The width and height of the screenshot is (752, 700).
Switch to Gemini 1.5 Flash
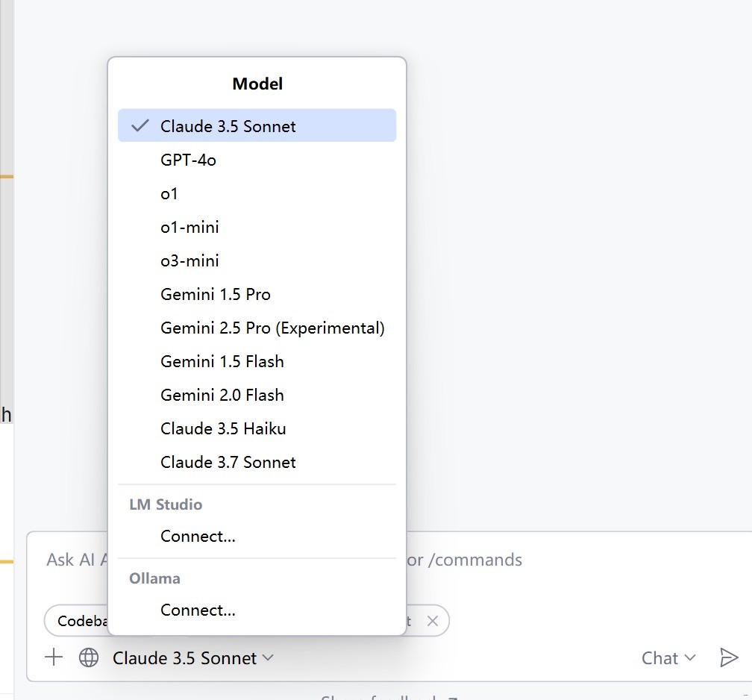(222, 361)
